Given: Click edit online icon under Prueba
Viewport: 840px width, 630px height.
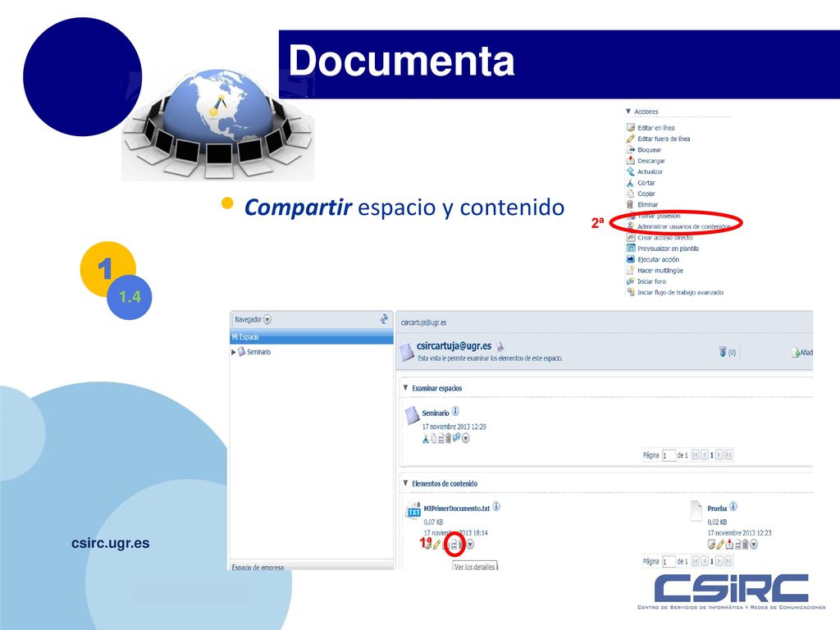Looking at the screenshot, I should pos(712,545).
